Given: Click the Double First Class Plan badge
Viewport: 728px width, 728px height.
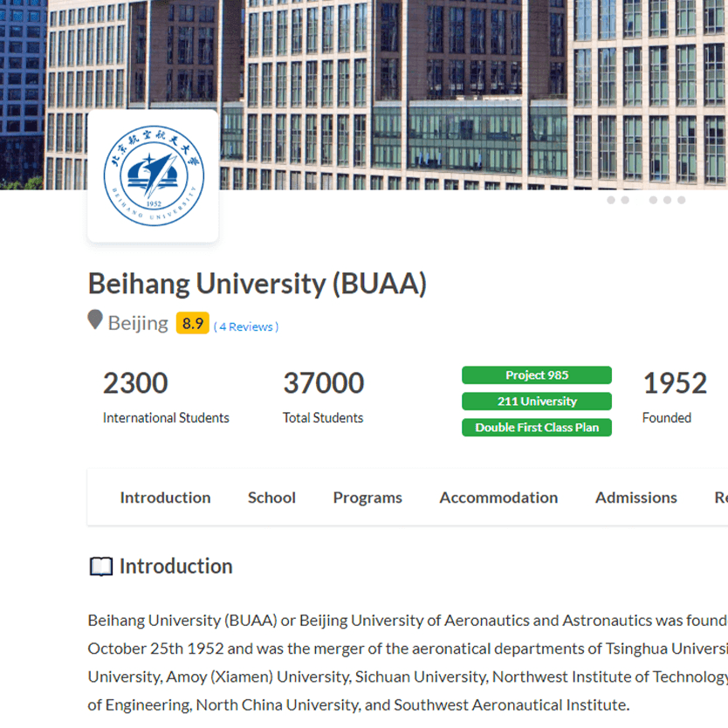Looking at the screenshot, I should (537, 428).
